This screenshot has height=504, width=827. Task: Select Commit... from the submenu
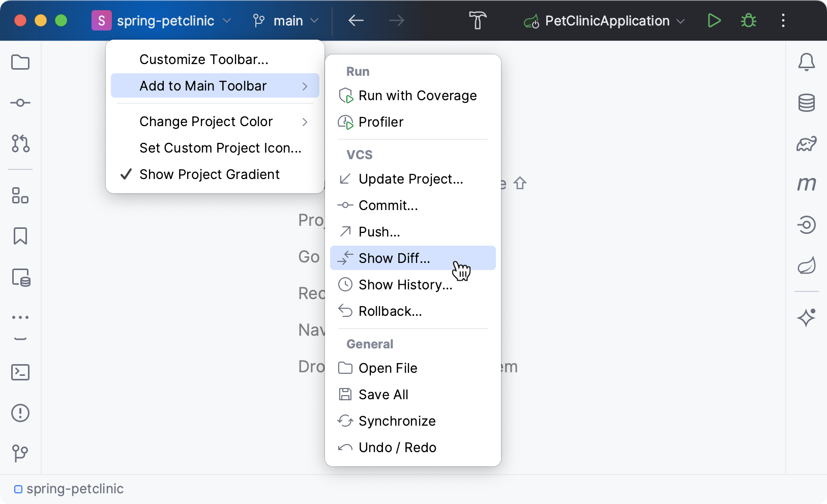(x=413, y=205)
